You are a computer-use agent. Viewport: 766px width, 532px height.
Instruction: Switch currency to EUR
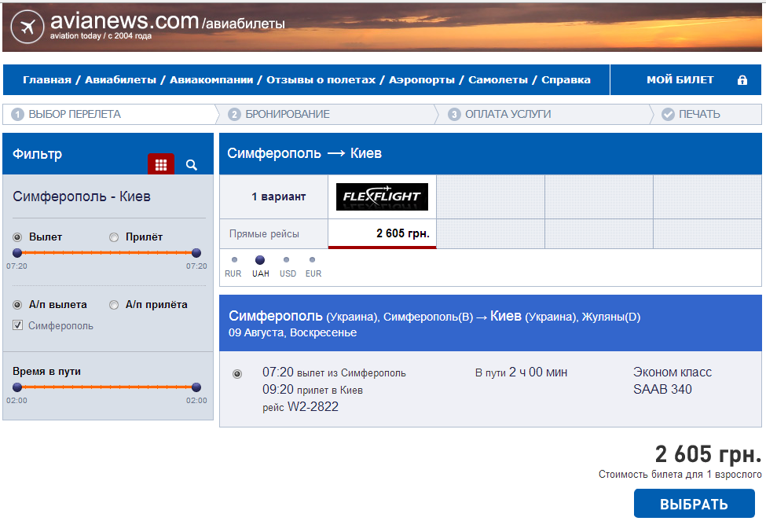313,260
